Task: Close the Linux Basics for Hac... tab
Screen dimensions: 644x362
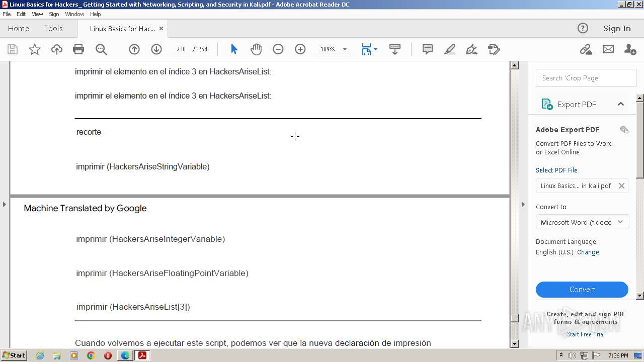Action: pyautogui.click(x=161, y=29)
